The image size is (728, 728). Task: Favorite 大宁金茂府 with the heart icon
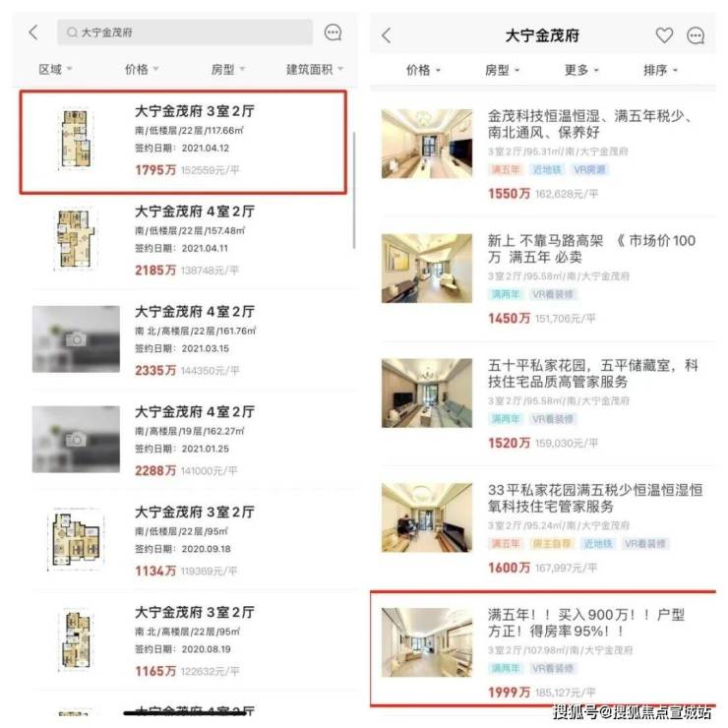coord(664,35)
